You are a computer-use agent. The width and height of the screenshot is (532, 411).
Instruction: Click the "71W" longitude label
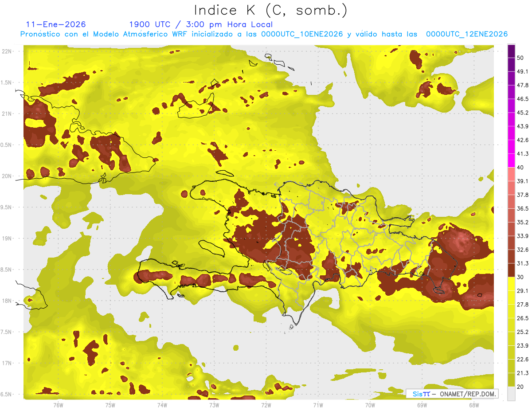[318, 405]
